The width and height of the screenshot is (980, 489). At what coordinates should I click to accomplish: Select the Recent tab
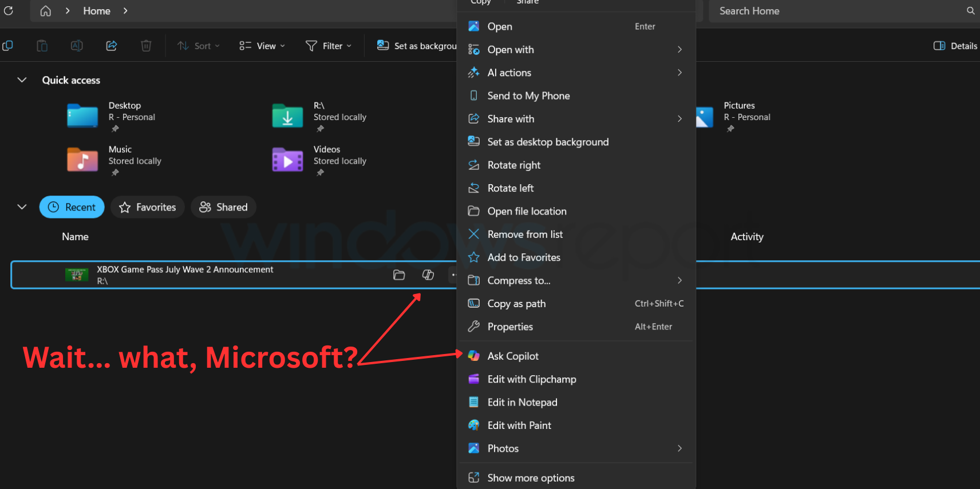pyautogui.click(x=72, y=207)
